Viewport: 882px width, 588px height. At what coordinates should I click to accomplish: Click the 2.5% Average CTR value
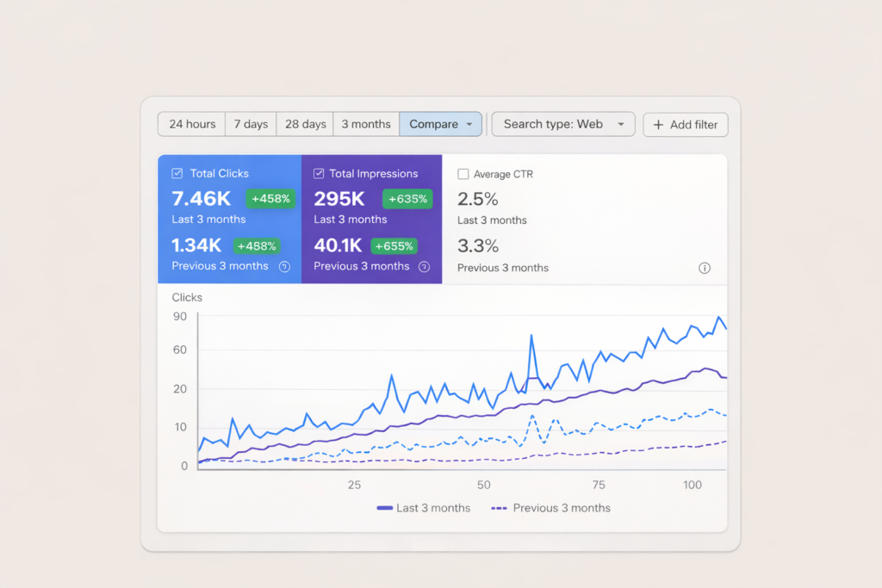click(478, 199)
